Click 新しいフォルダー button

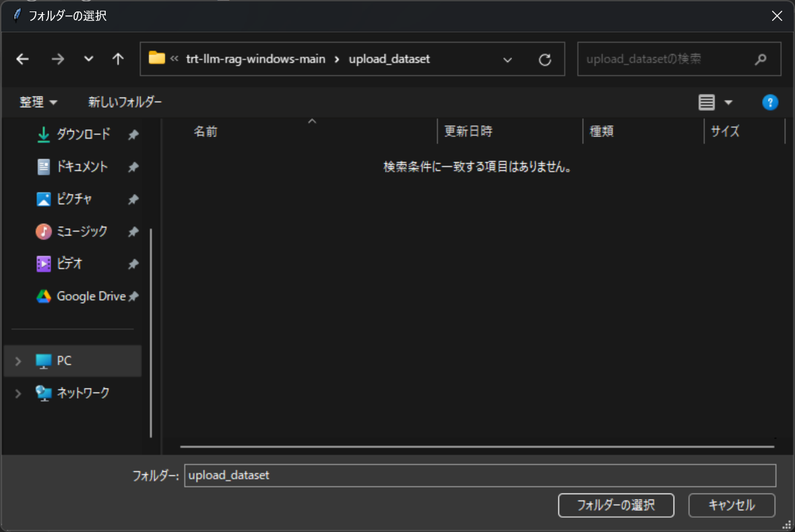(x=125, y=102)
